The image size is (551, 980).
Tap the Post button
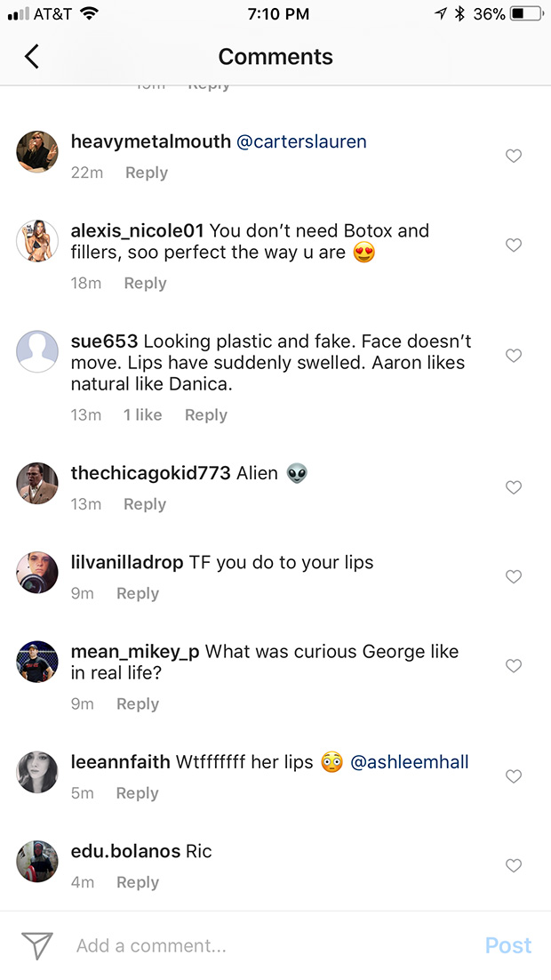click(507, 945)
